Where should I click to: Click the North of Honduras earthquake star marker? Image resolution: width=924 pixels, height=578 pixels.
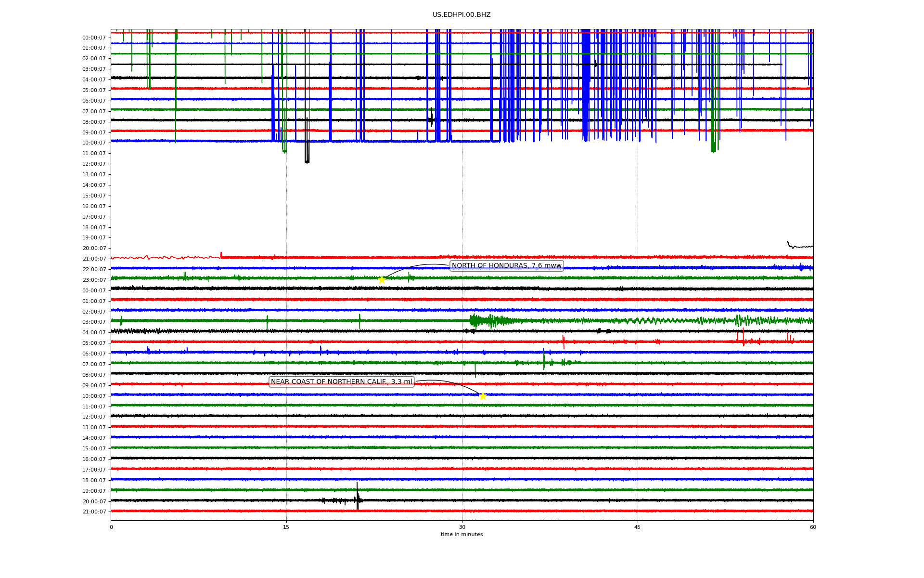pos(382,279)
